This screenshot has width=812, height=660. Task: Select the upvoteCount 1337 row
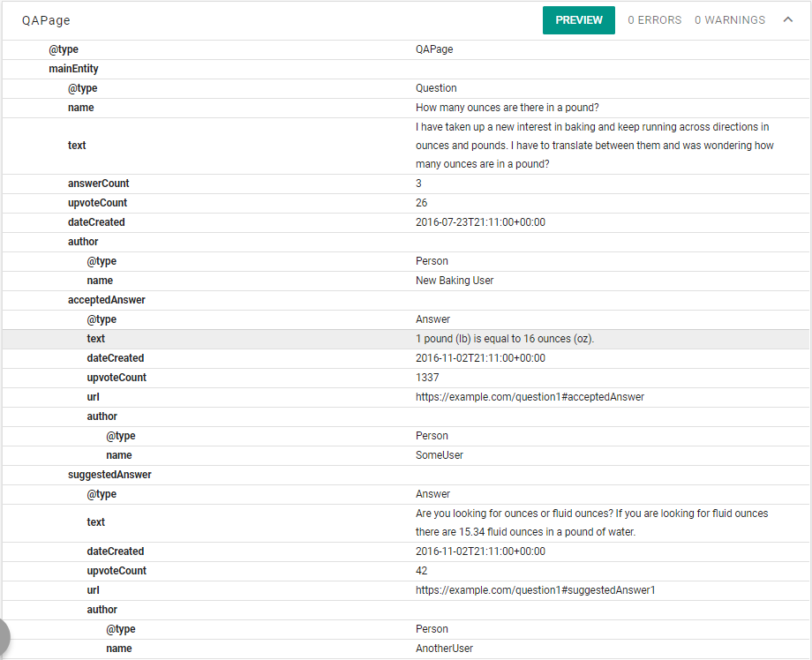coord(406,378)
